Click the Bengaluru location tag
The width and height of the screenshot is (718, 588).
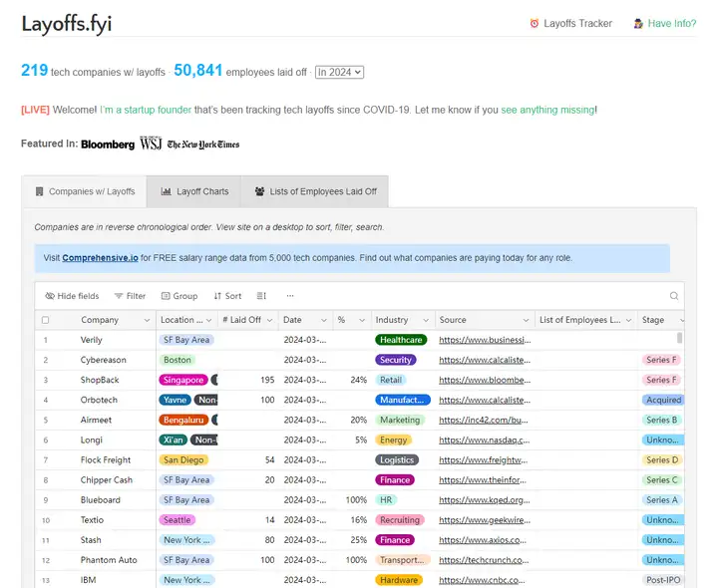[x=183, y=420]
